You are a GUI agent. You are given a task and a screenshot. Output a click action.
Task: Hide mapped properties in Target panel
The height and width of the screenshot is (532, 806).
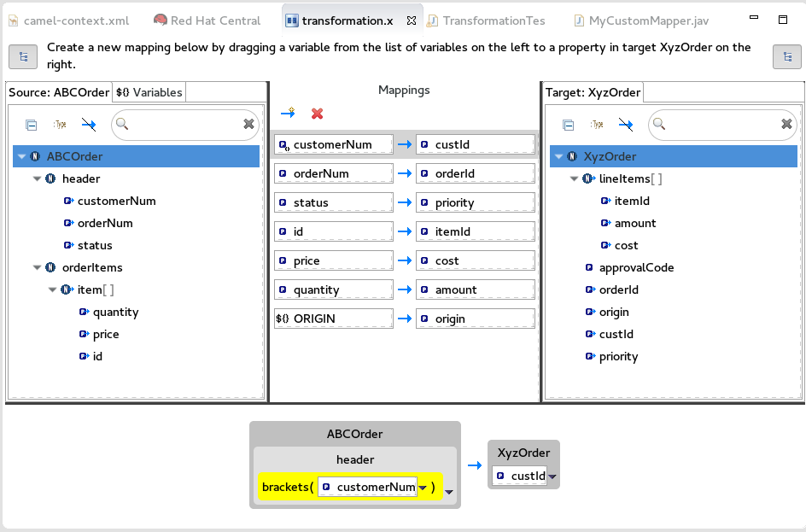point(626,125)
